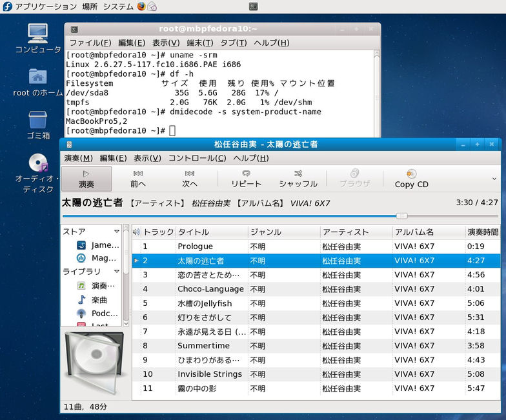Click the terminal window menu icon
The width and height of the screenshot is (506, 420).
coord(74,30)
